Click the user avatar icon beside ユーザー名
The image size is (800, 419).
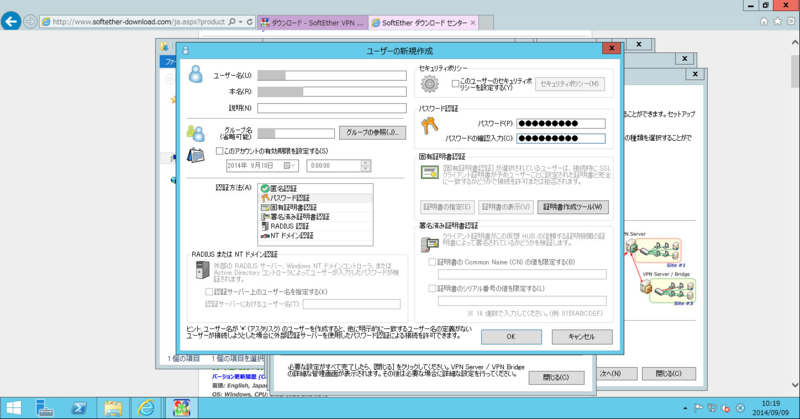(195, 74)
